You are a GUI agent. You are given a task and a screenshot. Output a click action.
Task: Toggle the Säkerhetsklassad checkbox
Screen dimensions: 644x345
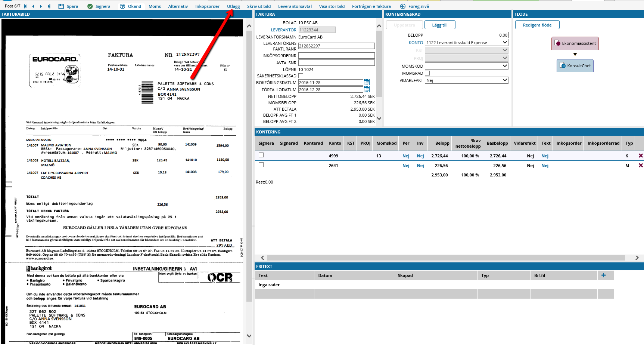(301, 76)
